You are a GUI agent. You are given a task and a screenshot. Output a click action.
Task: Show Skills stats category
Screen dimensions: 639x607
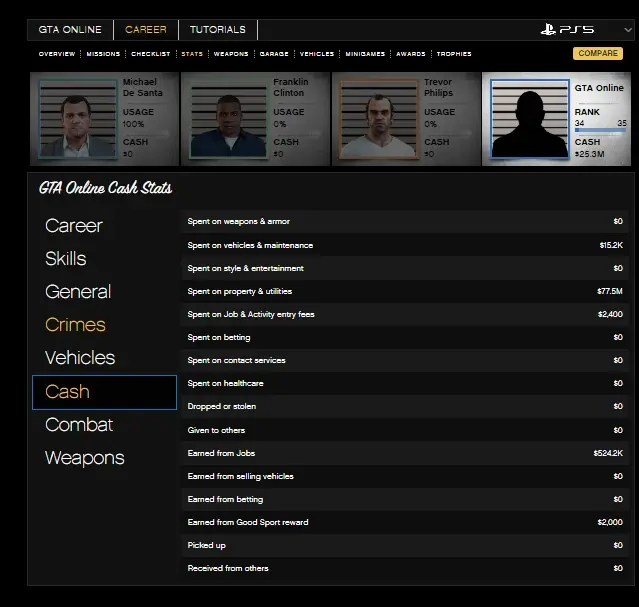click(66, 259)
